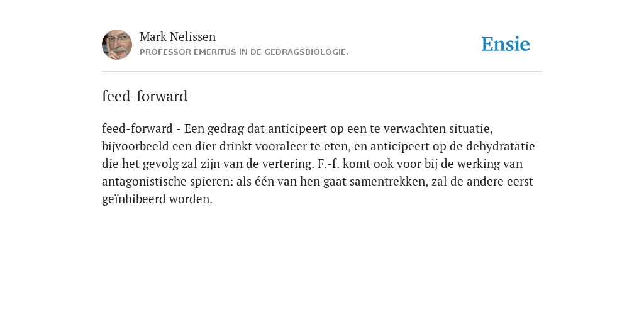The image size is (644, 322).
Task: Click the word 'één' in the paragraph
Action: tap(264, 182)
